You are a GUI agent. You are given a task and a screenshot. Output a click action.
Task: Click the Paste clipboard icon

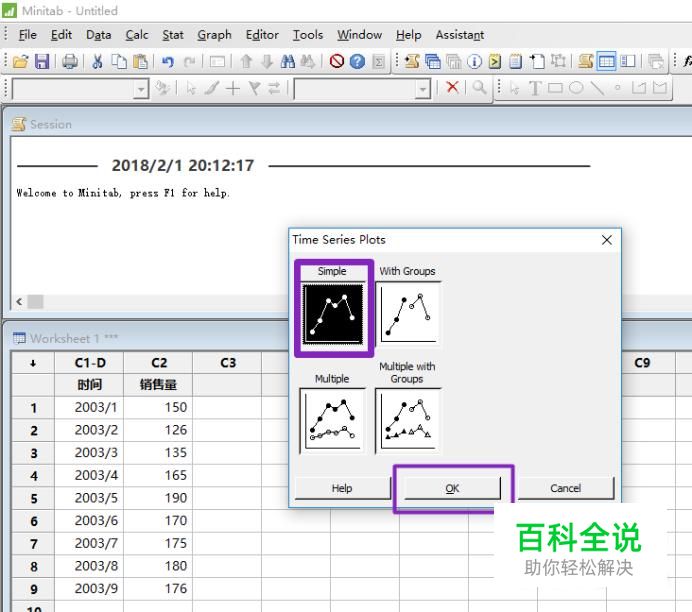pos(140,61)
